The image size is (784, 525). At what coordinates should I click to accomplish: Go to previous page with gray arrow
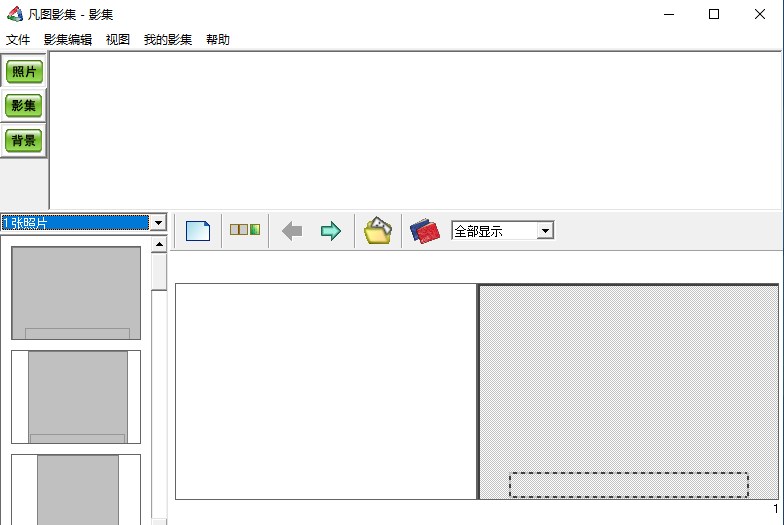point(292,231)
